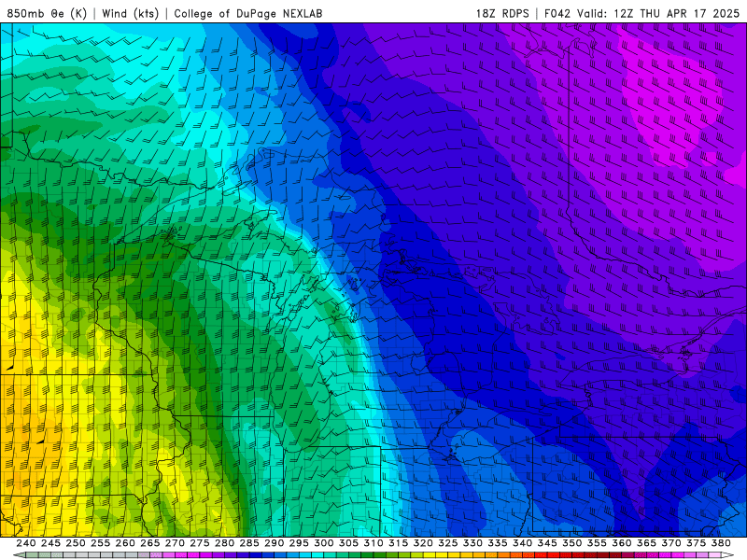
Task: Click the colorbar swatch between 325 and 330
Action: [460, 555]
